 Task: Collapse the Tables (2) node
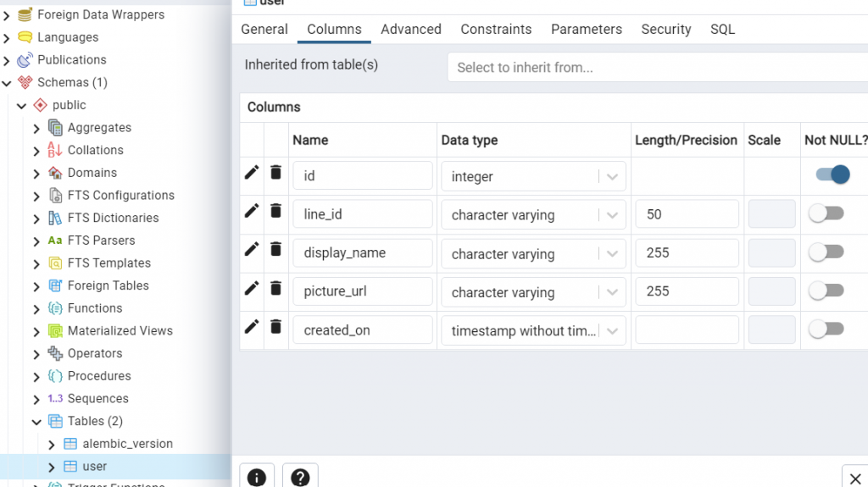36,422
